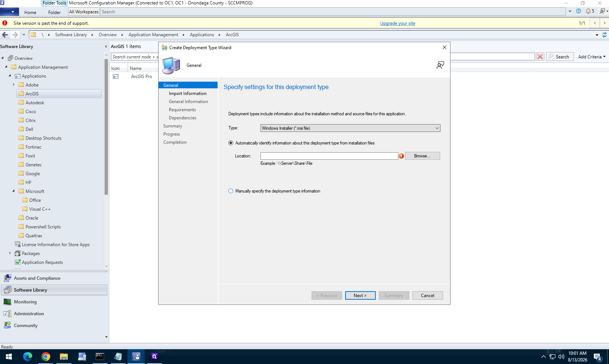Image resolution: width=609 pixels, height=364 pixels.
Task: Collapse the Overview tree node
Action: (x=3, y=58)
